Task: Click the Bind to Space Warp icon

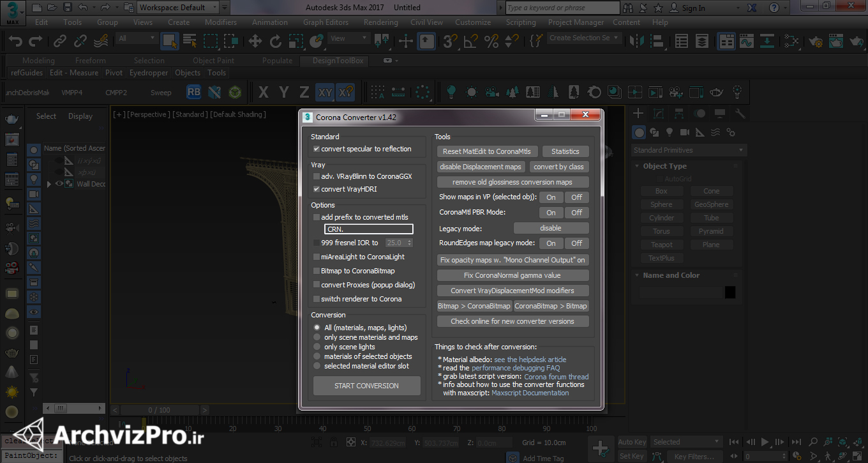Action: click(x=101, y=41)
